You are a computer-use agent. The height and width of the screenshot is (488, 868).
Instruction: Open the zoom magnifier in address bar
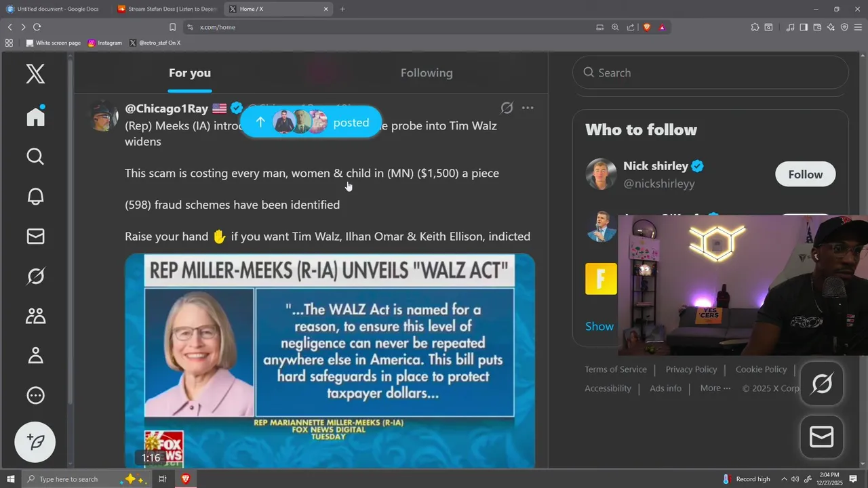point(615,27)
